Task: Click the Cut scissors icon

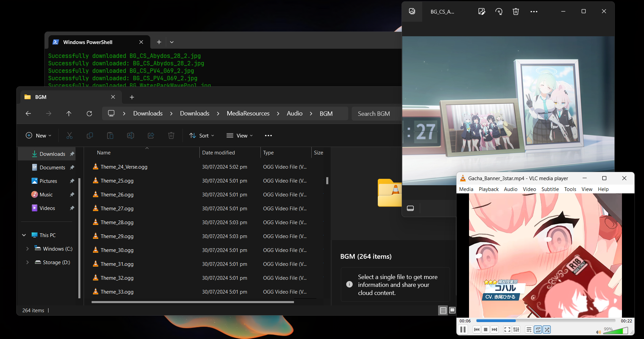Action: coord(70,135)
